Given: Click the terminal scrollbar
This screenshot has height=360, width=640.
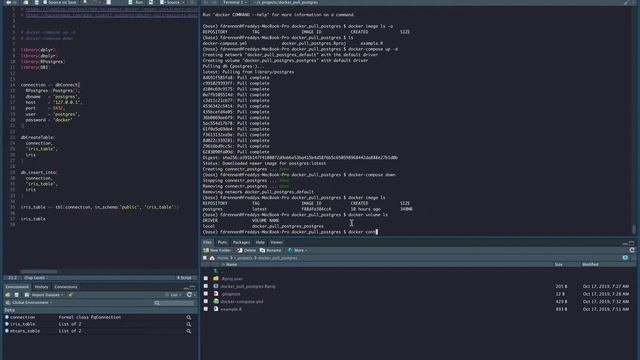Looking at the screenshot, I should [x=634, y=229].
